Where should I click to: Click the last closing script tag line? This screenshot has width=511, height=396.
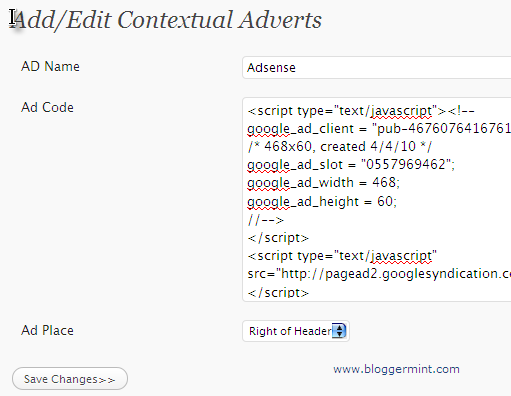pyautogui.click(x=278, y=293)
